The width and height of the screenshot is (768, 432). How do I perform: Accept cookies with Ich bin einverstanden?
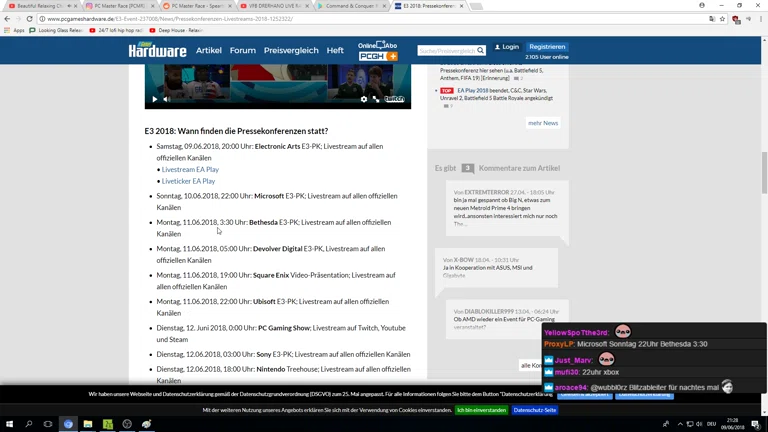pos(481,410)
